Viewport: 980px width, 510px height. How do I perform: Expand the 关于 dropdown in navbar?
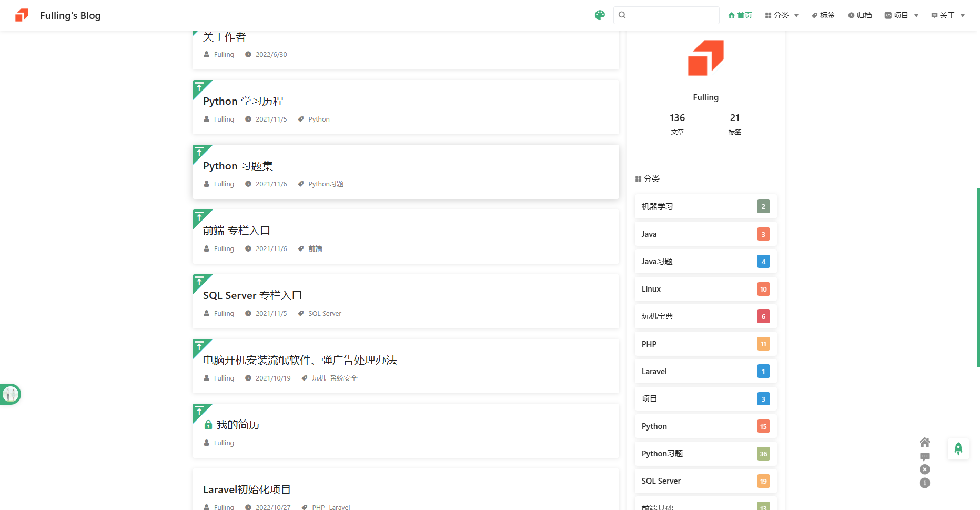(948, 15)
